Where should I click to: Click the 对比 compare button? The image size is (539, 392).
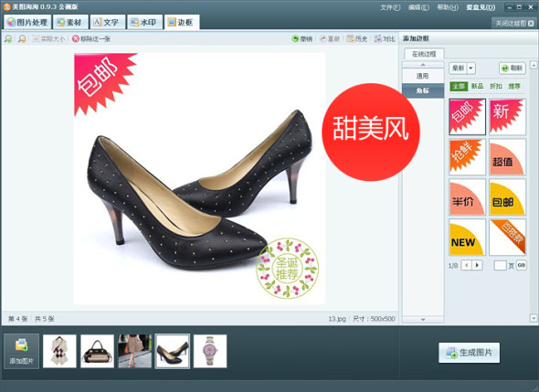[385, 39]
